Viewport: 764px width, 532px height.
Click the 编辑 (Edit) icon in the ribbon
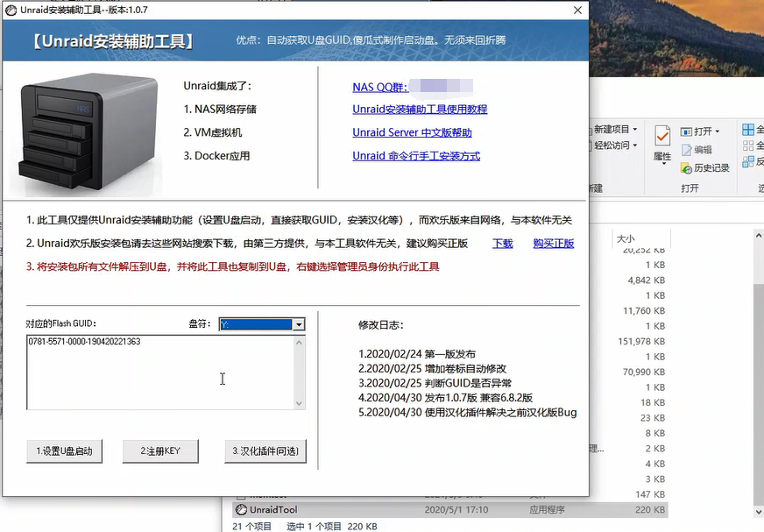[x=692, y=149]
